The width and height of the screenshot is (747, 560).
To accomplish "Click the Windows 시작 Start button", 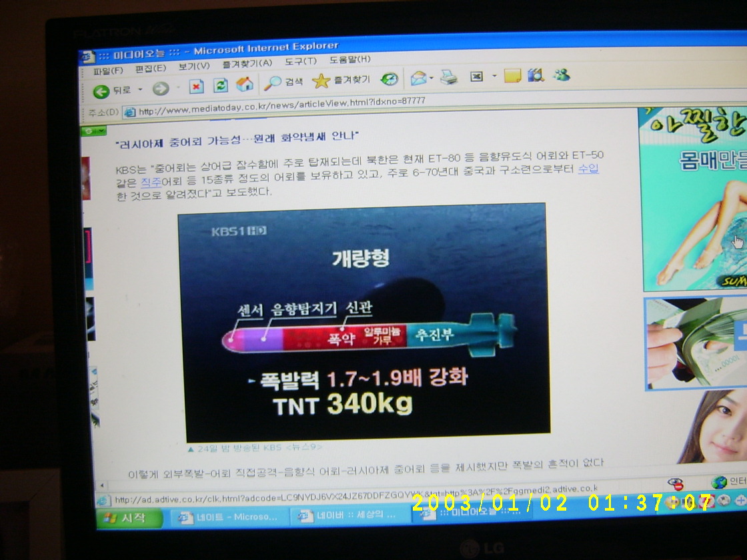I will [x=129, y=518].
